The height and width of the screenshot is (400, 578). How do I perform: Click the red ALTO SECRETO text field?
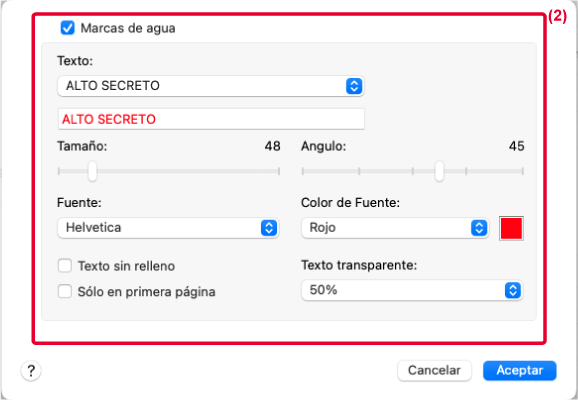(211, 119)
